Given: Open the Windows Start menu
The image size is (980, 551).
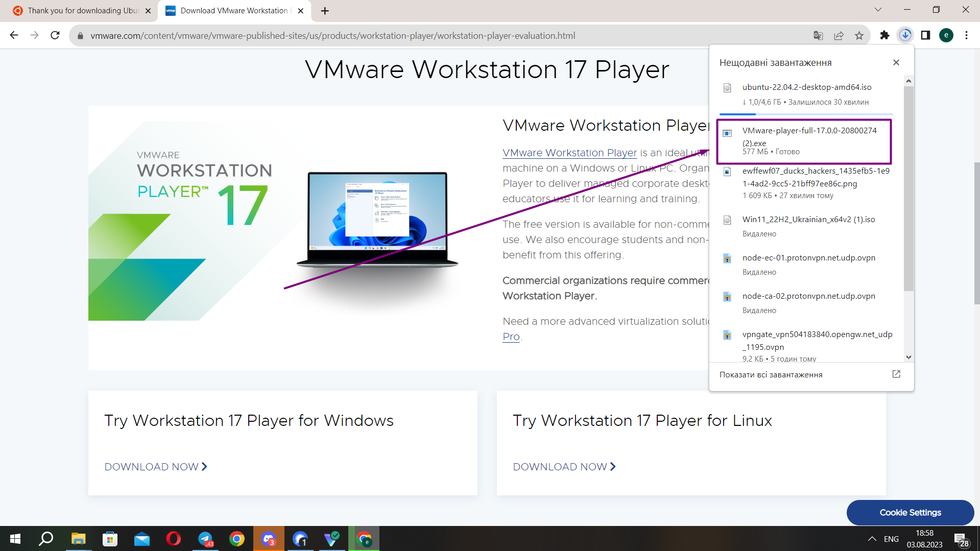Looking at the screenshot, I should tap(15, 539).
